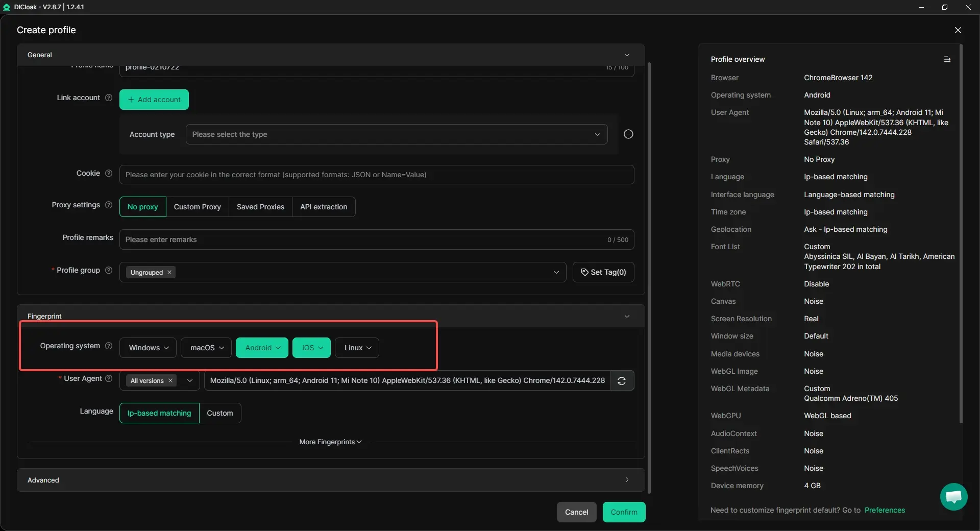Select the No proxy option
The height and width of the screenshot is (531, 980).
coord(142,207)
